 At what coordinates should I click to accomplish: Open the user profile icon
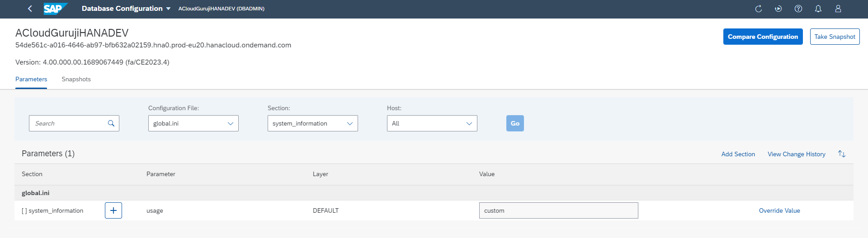838,9
